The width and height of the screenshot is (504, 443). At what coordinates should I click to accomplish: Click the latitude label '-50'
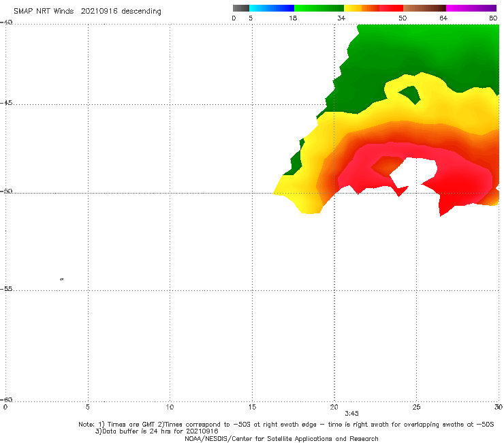click(x=6, y=191)
